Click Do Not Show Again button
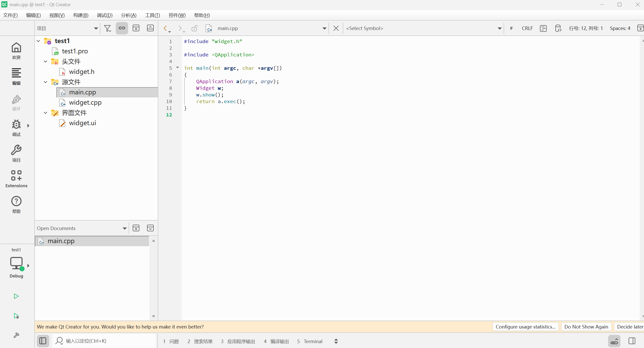The height and width of the screenshot is (348, 644). (x=586, y=327)
